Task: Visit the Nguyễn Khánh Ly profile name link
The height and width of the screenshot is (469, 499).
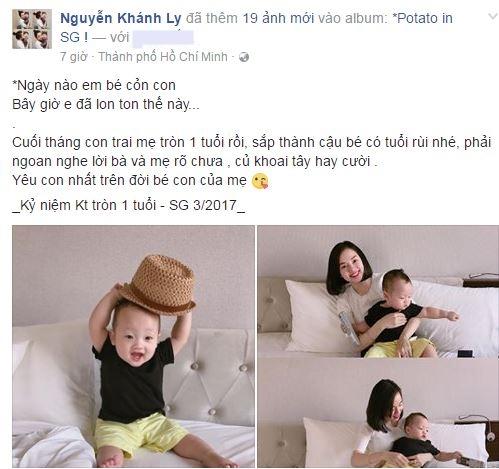Action: tap(121, 19)
